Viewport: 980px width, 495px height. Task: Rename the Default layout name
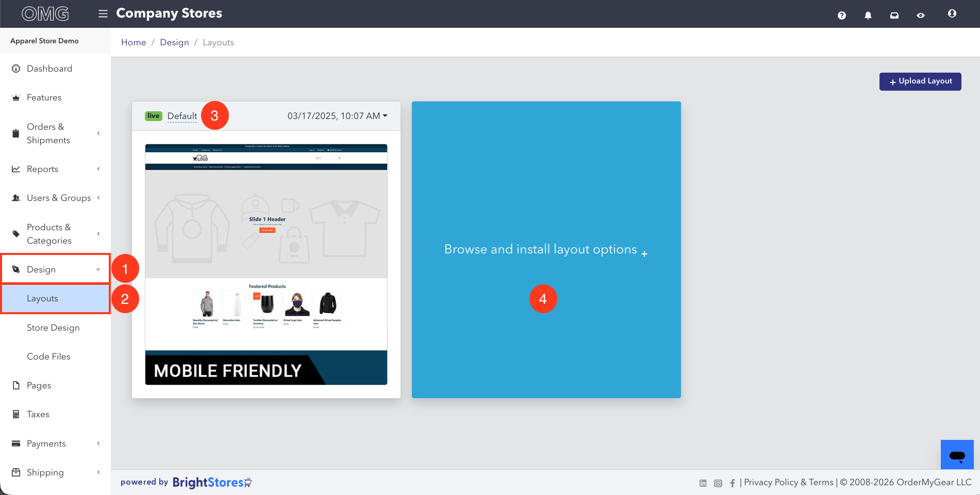click(x=182, y=116)
